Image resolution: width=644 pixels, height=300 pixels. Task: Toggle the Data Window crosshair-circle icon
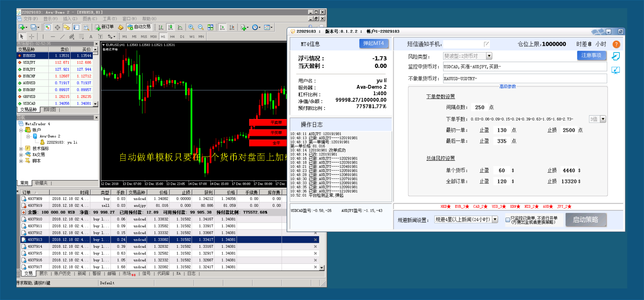[x=57, y=27]
